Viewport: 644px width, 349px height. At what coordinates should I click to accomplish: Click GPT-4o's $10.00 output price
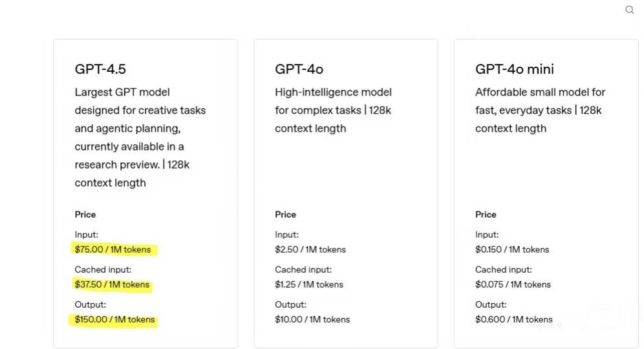[312, 319]
